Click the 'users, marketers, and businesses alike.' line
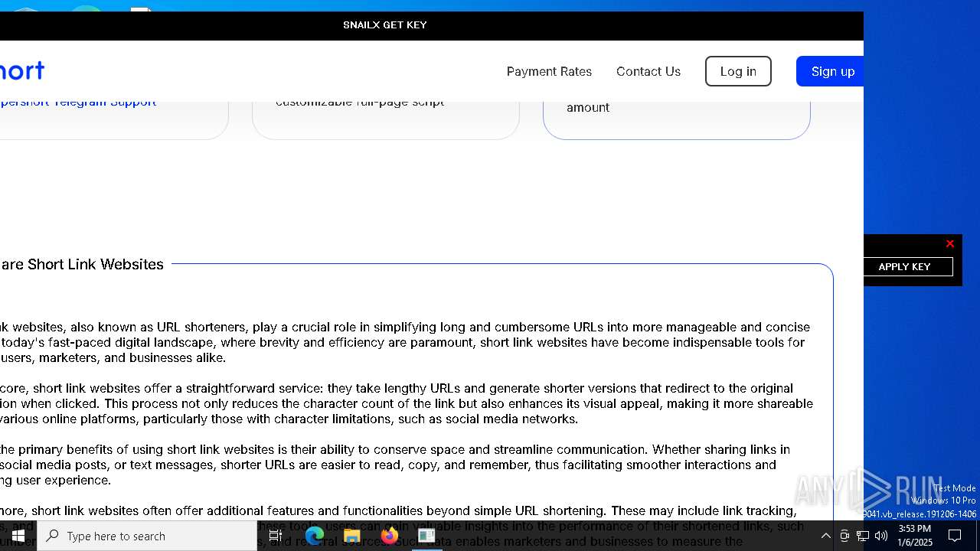This screenshot has width=980, height=551. (113, 358)
